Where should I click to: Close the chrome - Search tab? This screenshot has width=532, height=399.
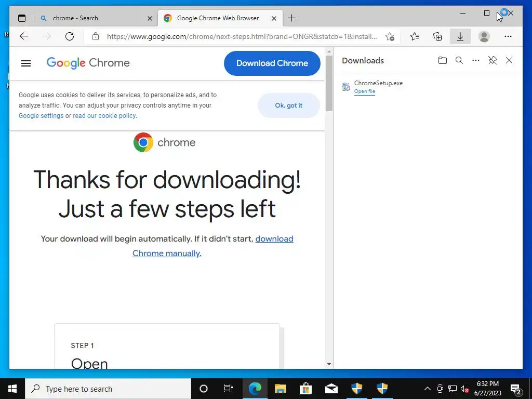coord(150,18)
